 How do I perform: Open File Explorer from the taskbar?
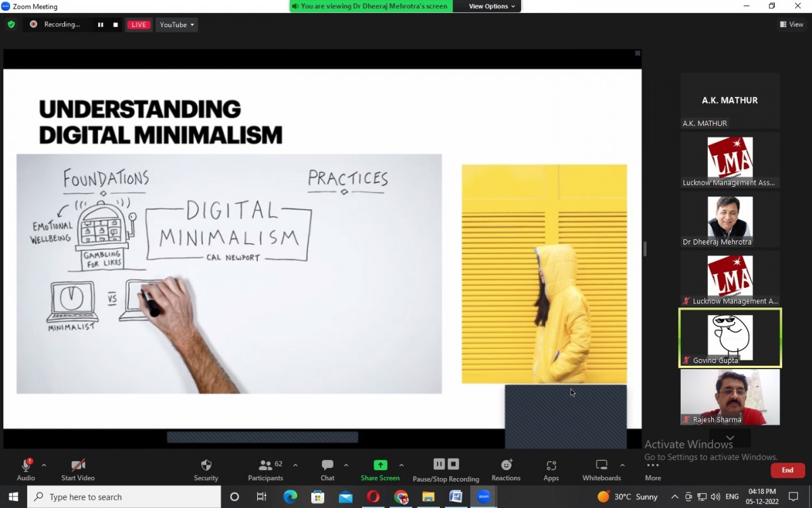(x=428, y=496)
